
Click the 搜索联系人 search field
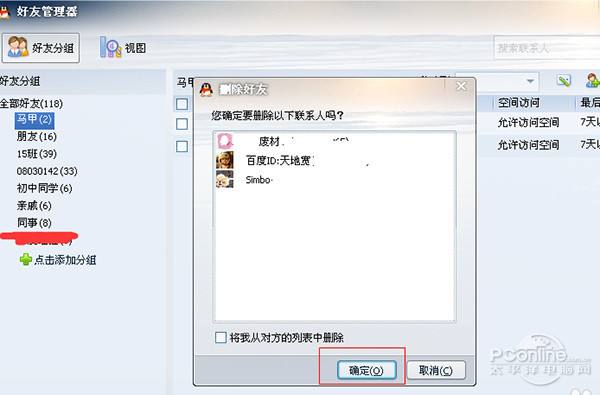coord(547,48)
